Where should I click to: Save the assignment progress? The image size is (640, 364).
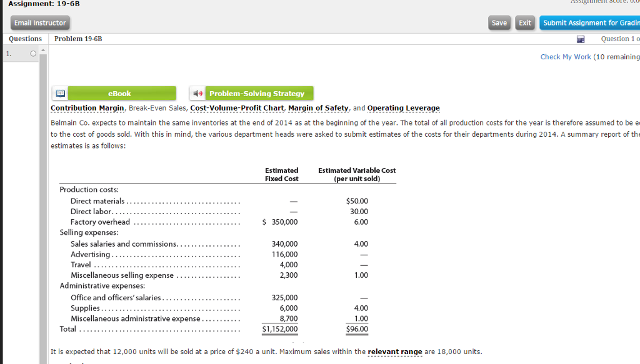click(499, 23)
